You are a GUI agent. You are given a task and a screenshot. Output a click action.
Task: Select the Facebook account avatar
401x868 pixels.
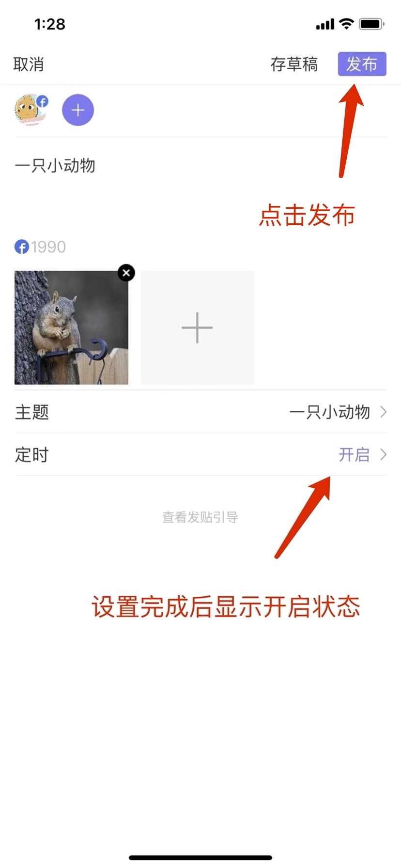pos(31,110)
